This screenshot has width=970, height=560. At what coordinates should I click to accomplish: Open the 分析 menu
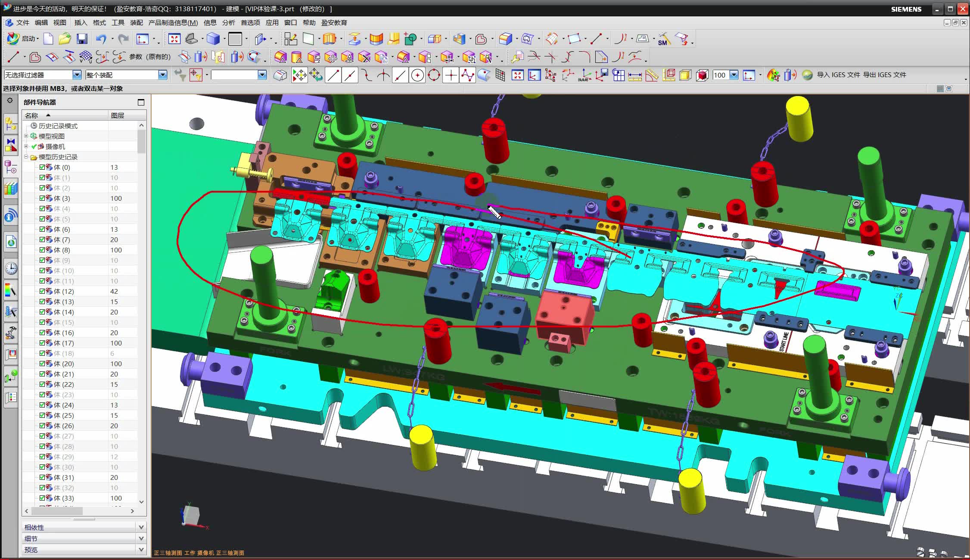228,22
